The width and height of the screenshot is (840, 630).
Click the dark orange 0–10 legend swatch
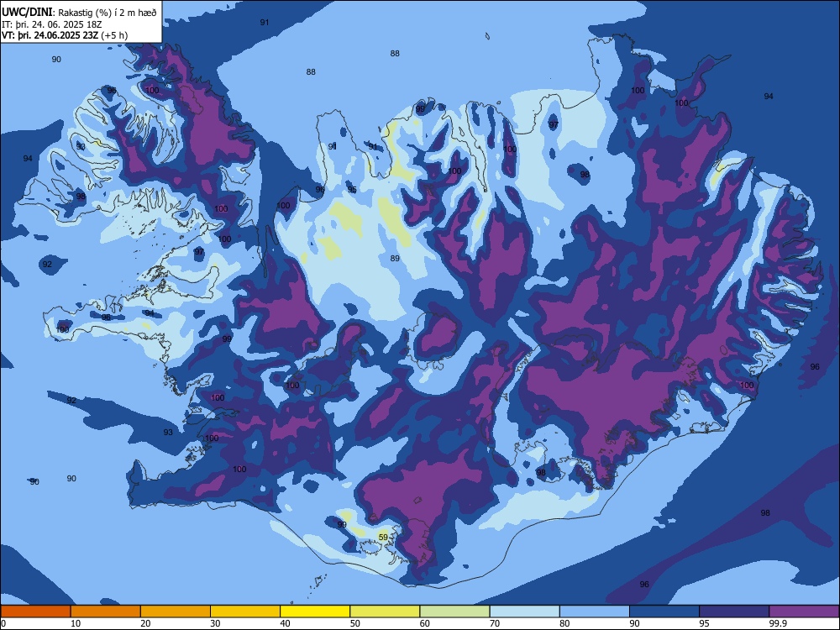(35, 612)
